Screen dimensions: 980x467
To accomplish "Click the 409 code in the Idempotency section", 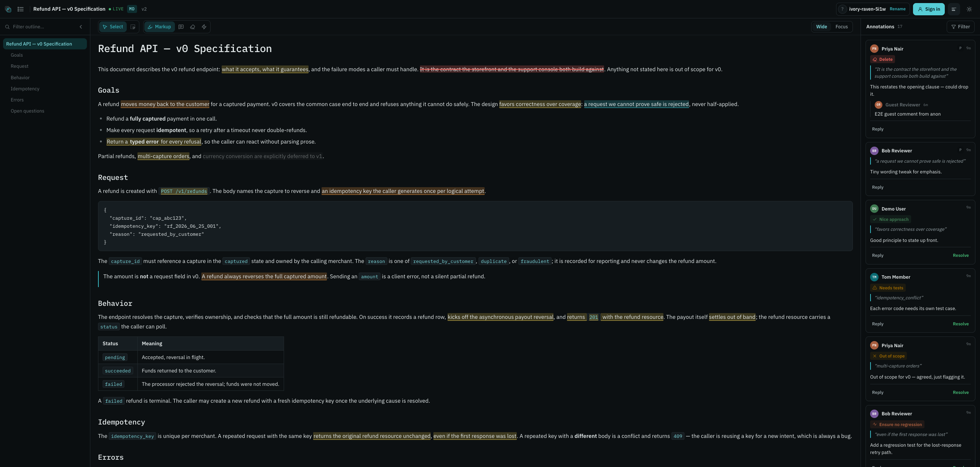I will click(x=678, y=436).
